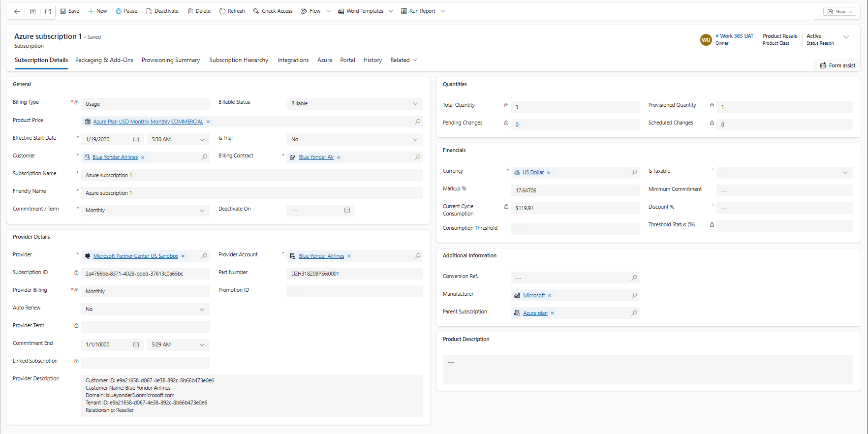Create a New record
868x434 pixels.
(x=97, y=11)
